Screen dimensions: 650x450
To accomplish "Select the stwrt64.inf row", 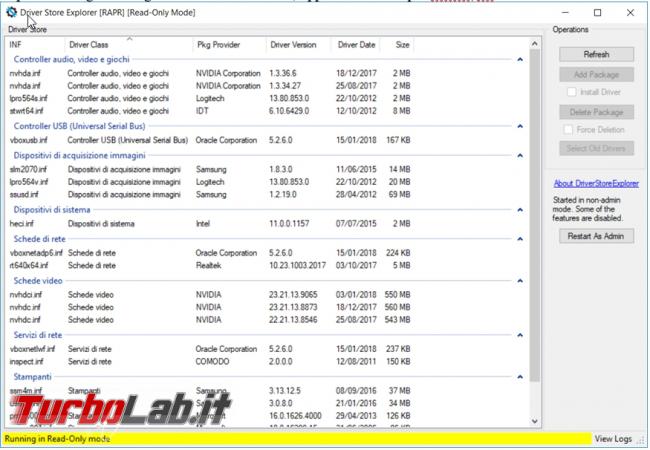I will [x=210, y=111].
